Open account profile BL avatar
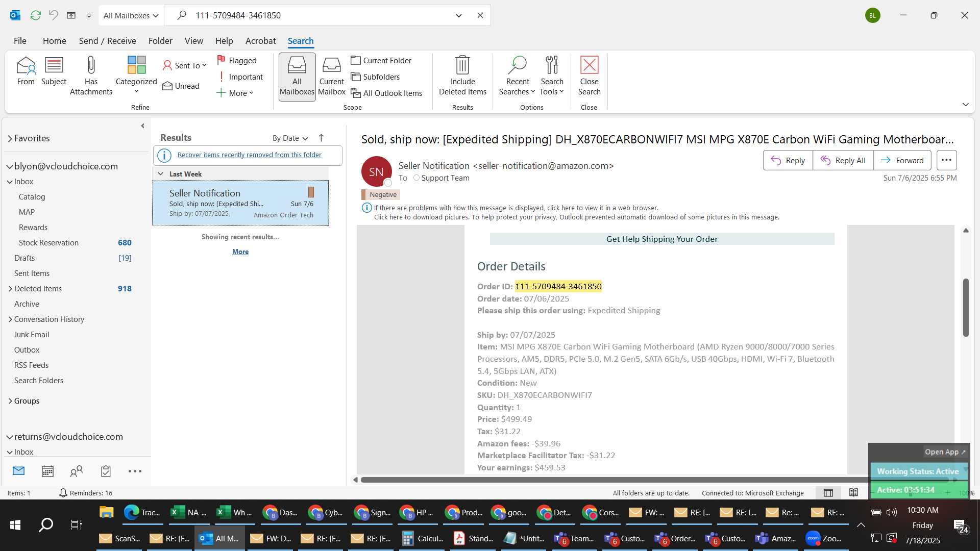 tap(872, 15)
